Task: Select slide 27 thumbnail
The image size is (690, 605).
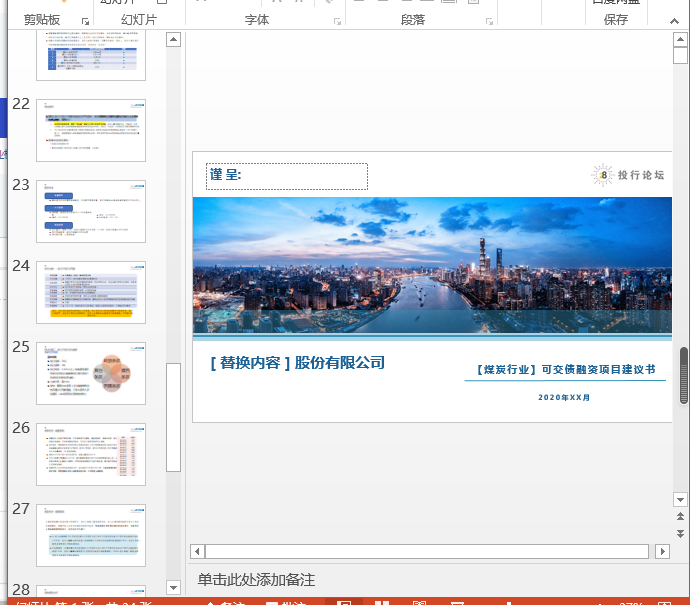Action: 91,535
